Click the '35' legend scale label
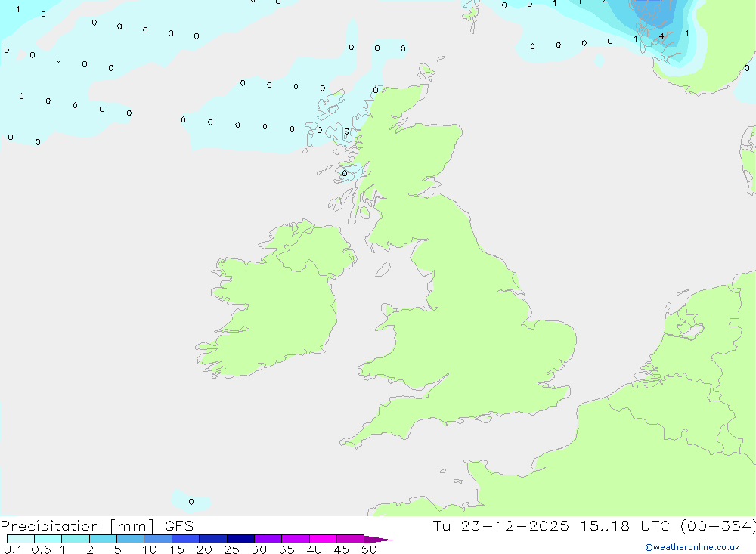The image size is (756, 554). (x=287, y=549)
